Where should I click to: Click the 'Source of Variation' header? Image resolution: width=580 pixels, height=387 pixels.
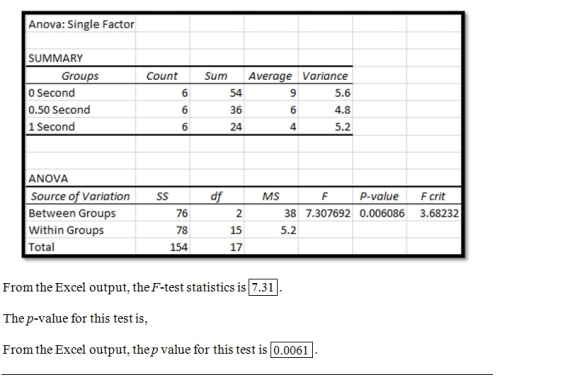coord(80,196)
